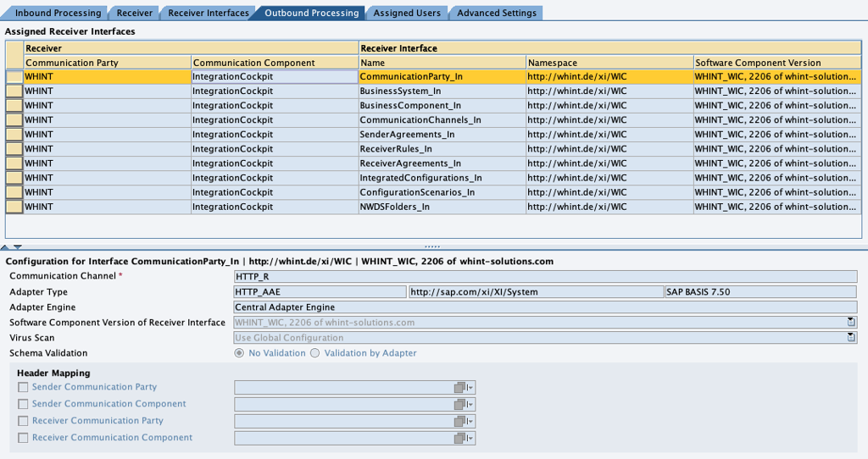Viewport: 868px width, 459px height.
Task: Open the Advanced Settings tab
Action: pos(496,13)
